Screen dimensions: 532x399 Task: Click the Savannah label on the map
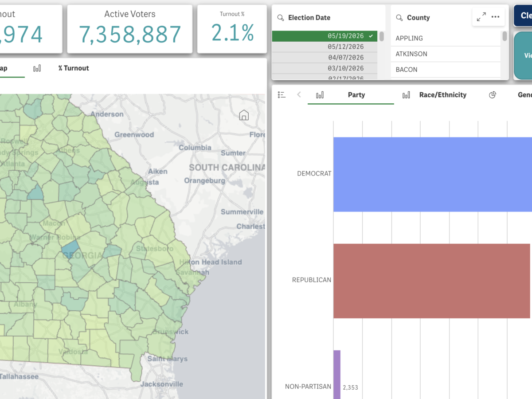tap(193, 272)
